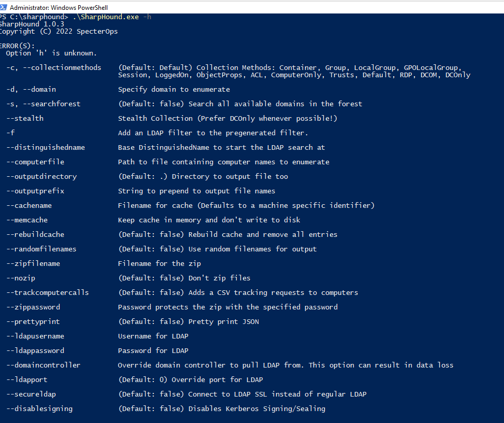The height and width of the screenshot is (423, 504).
Task: Click the --ldapusername option flag
Action: [35, 336]
